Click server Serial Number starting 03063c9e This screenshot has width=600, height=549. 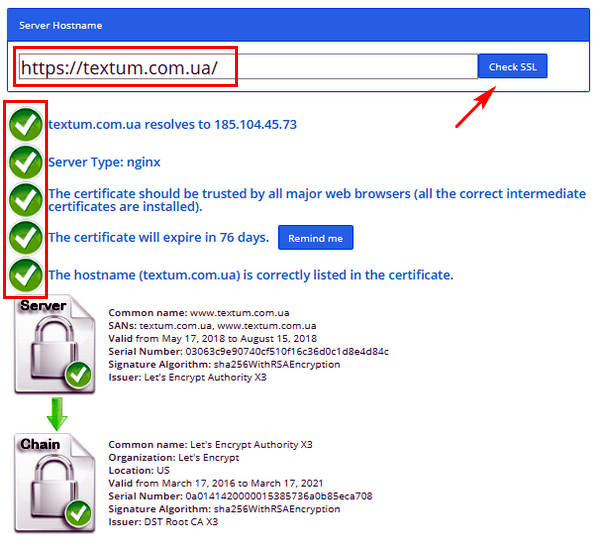248,352
